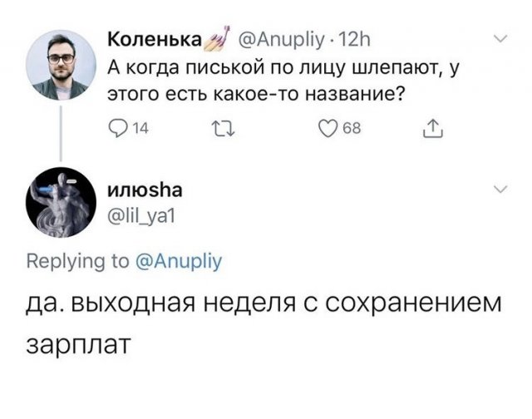
Task: Click the display name Коленька
Action: pyautogui.click(x=156, y=40)
